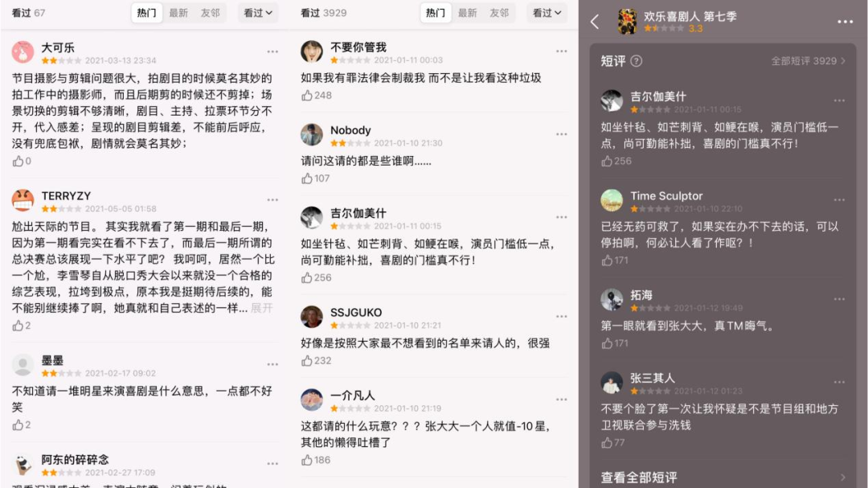Click the help icon next to 短评
Viewport: 868px width, 488px height.
click(636, 61)
